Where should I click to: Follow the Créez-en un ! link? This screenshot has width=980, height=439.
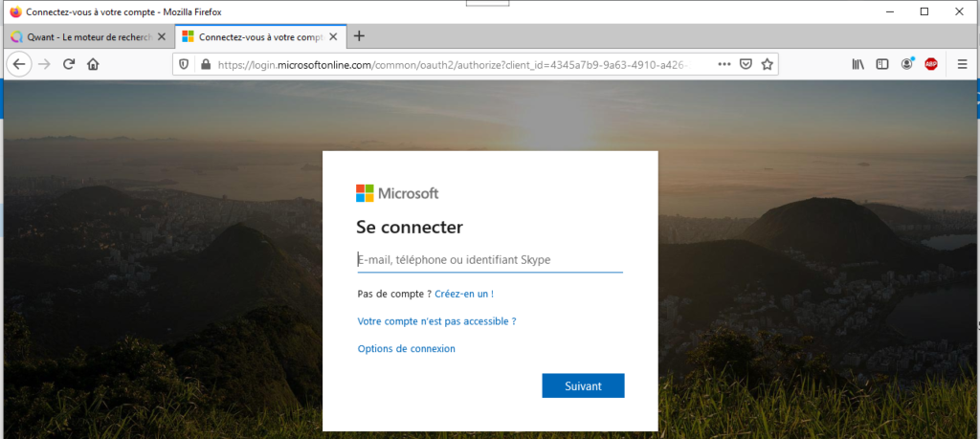[x=464, y=294]
